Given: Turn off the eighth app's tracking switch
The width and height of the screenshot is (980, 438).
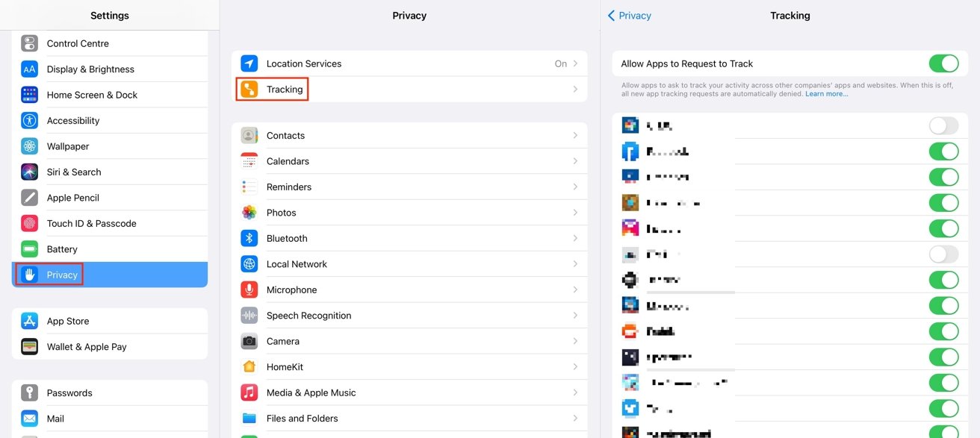Looking at the screenshot, I should click(x=943, y=306).
